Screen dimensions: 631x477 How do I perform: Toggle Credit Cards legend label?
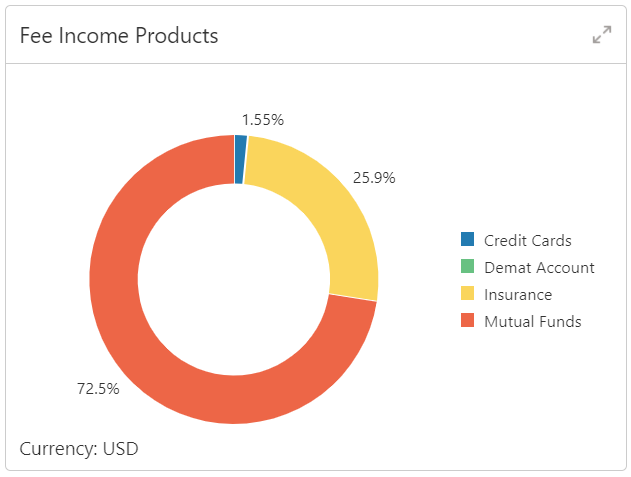527,240
